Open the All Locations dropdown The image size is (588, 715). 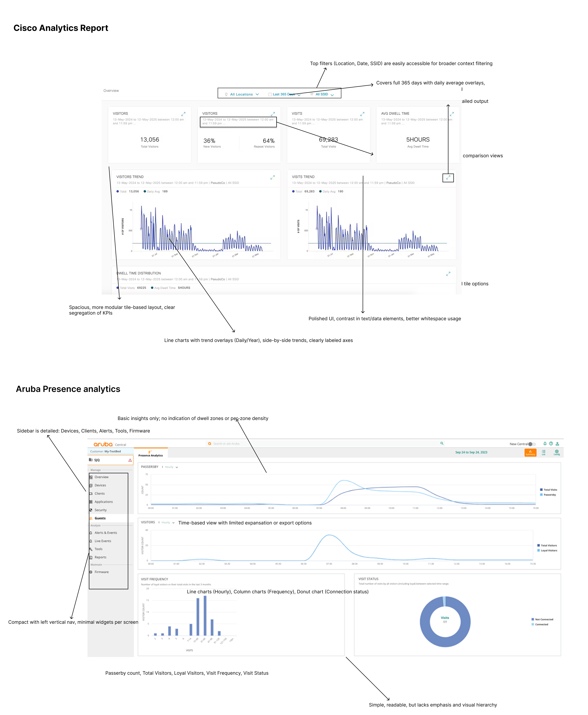click(x=242, y=94)
